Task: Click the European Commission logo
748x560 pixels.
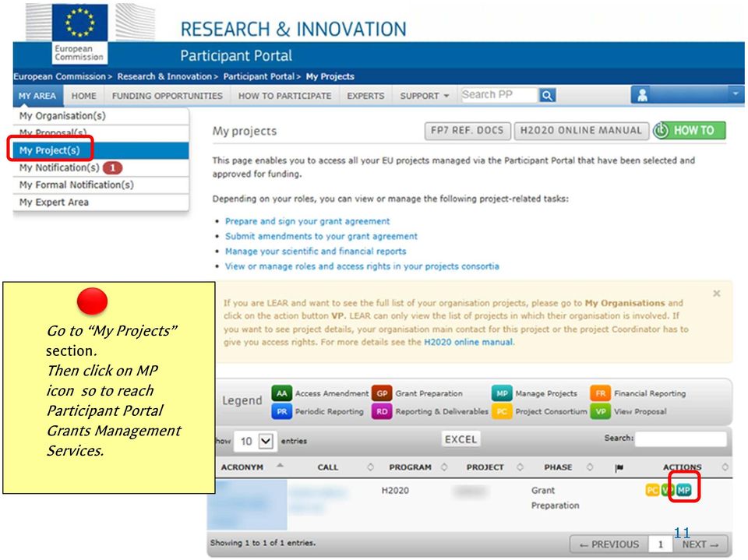Action: 79,33
